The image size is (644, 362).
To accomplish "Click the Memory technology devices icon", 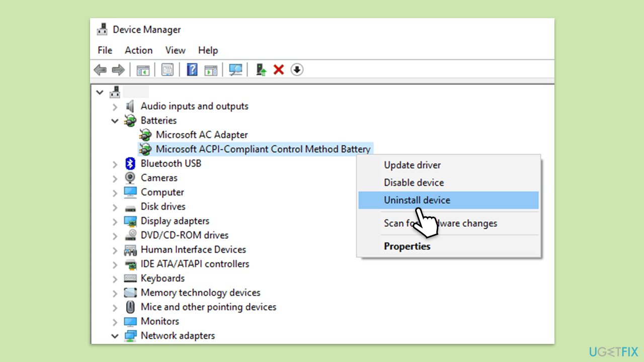I will click(x=130, y=293).
